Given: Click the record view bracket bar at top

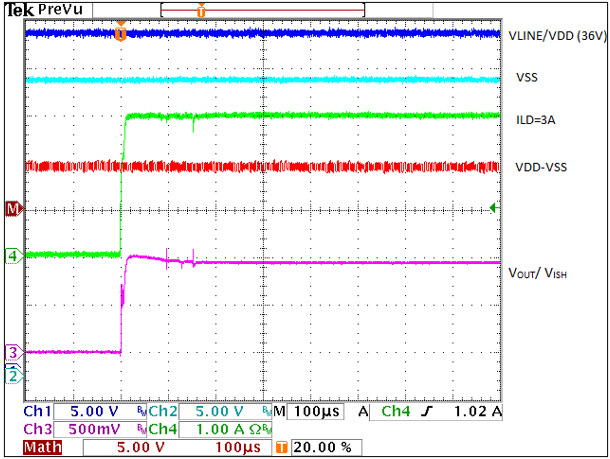Looking at the screenshot, I should pos(261,10).
